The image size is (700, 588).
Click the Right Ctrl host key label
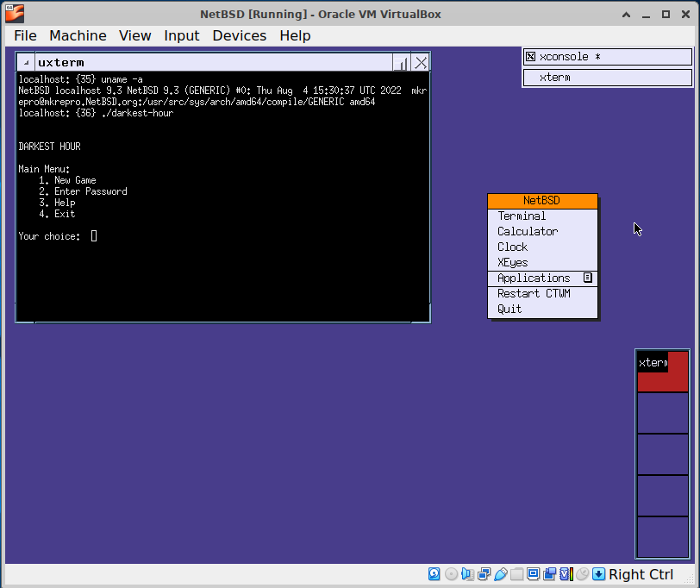641,574
